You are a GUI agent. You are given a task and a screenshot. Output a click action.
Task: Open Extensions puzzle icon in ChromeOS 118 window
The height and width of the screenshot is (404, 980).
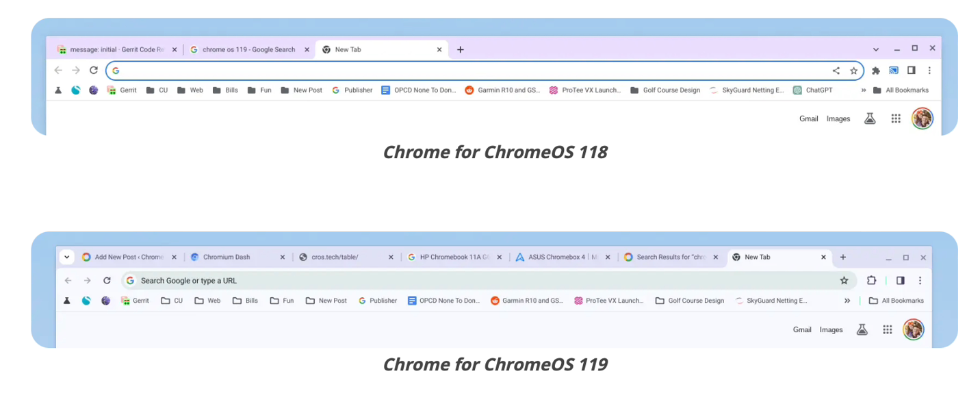pyautogui.click(x=875, y=71)
